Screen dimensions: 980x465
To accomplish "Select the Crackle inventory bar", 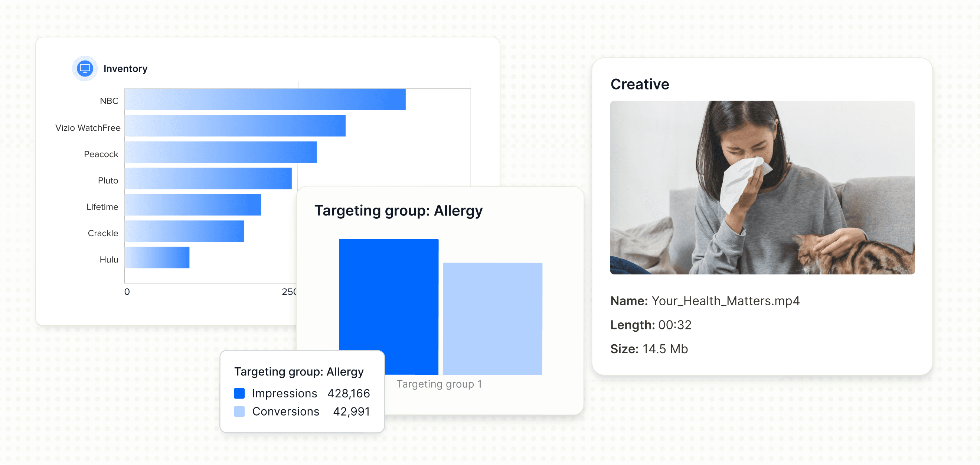I will click(184, 231).
